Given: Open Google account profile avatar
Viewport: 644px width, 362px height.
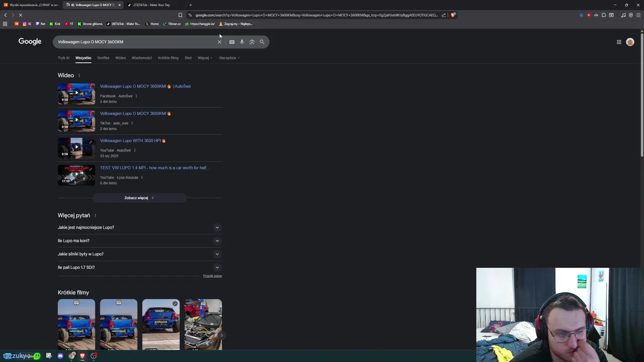Looking at the screenshot, I should coord(630,42).
